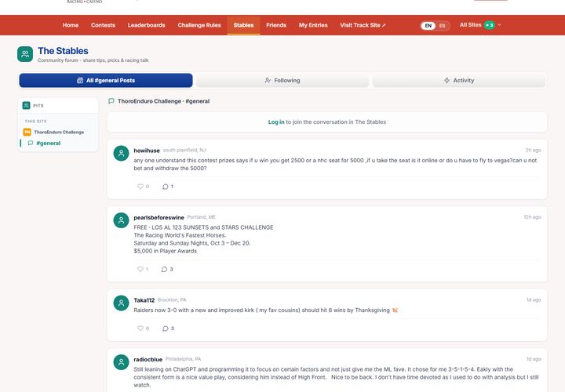The image size is (565, 392).
Task: Click the Log in link
Action: tap(276, 122)
